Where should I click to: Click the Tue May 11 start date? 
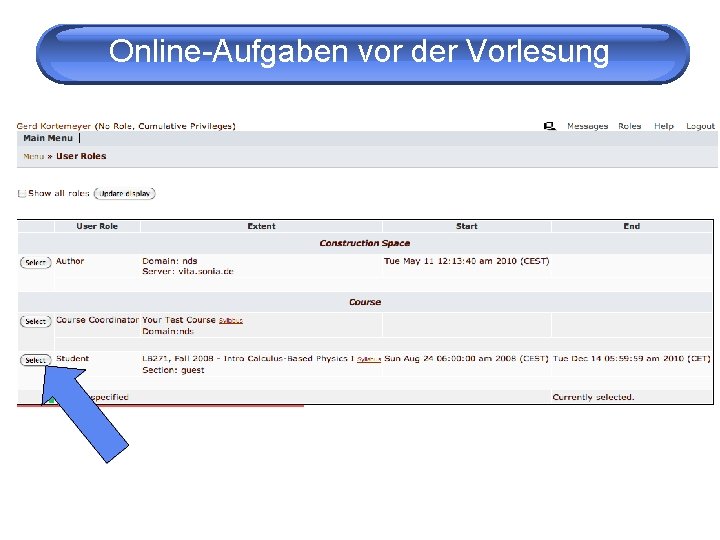(467, 261)
